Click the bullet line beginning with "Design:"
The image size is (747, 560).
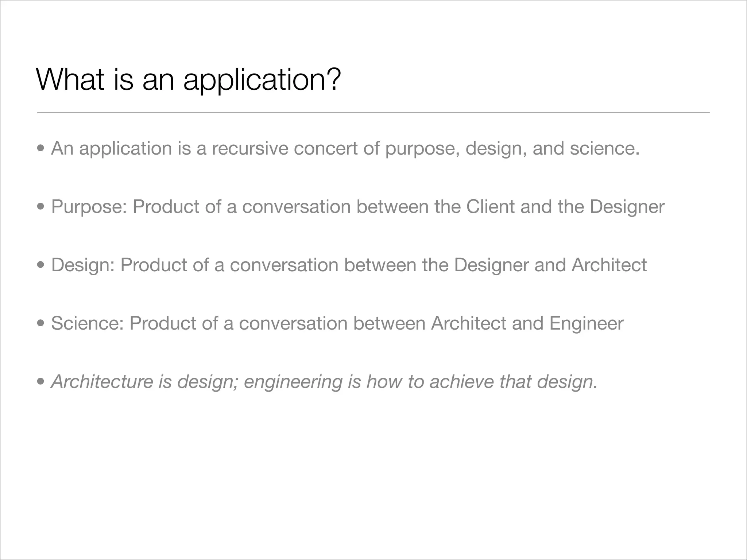pyautogui.click(x=349, y=265)
